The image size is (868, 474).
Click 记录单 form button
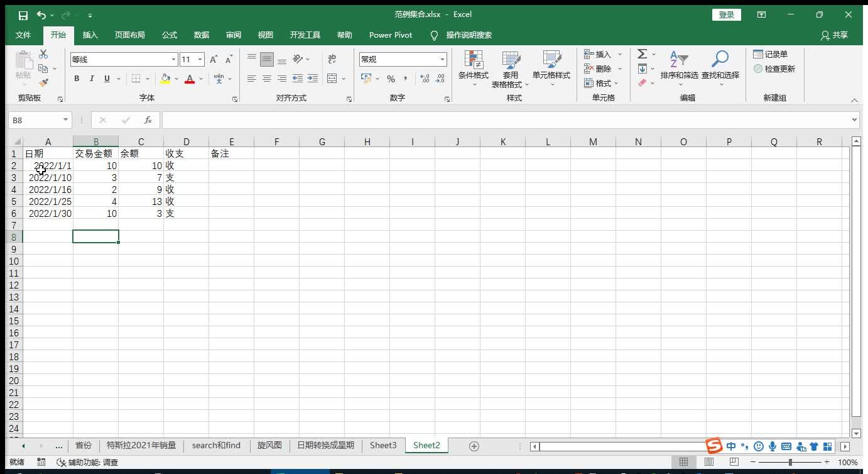point(771,55)
